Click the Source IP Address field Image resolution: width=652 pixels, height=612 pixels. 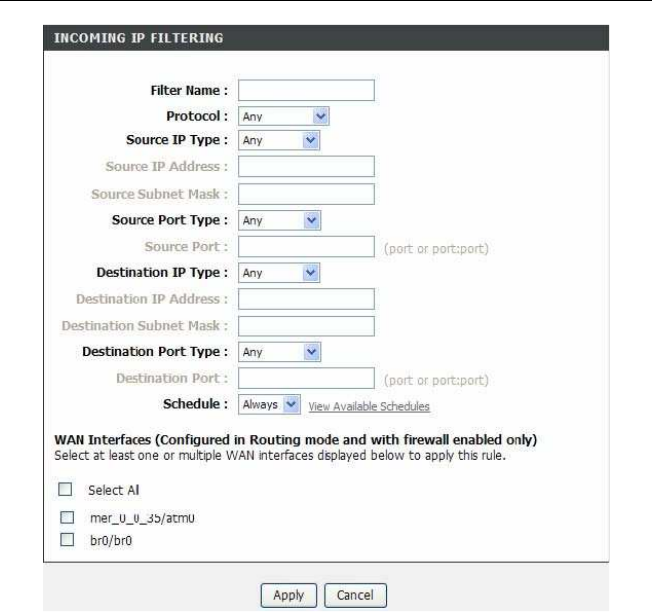pos(306,166)
